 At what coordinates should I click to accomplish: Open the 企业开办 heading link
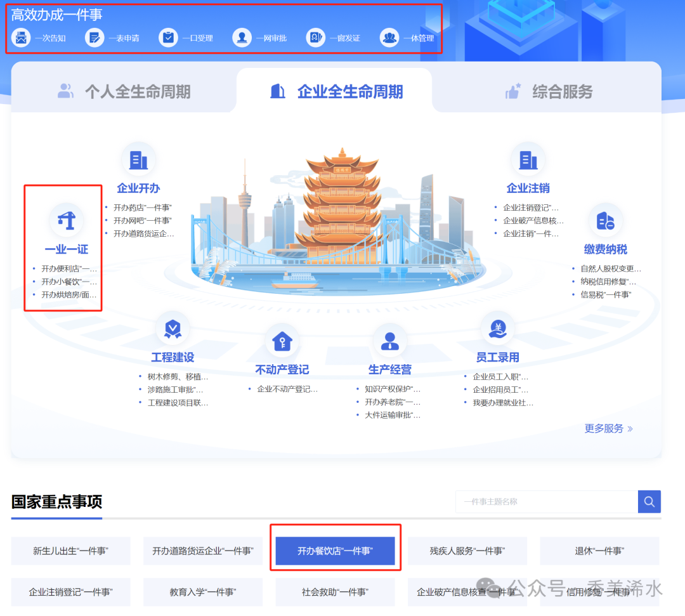pyautogui.click(x=138, y=188)
